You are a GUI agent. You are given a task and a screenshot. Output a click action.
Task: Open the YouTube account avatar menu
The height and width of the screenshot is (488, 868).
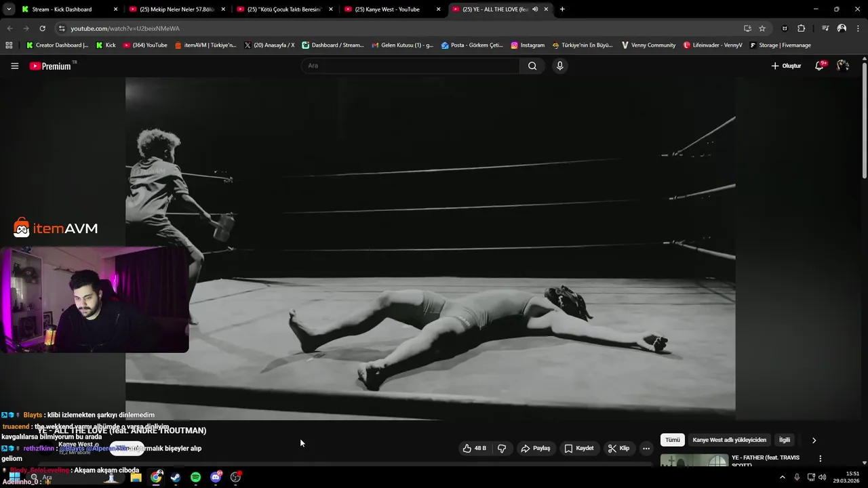(843, 66)
